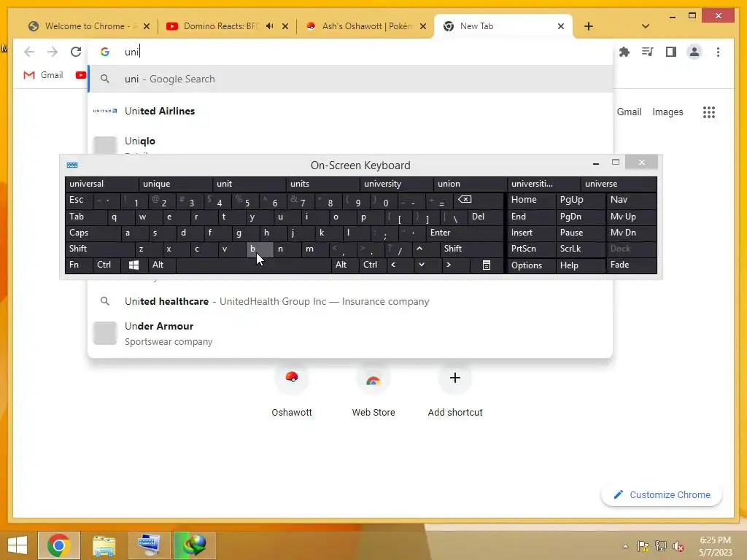Viewport: 747px width, 560px height.
Task: Toggle the Caps key on On-Screen Keyboard
Action: 93,233
